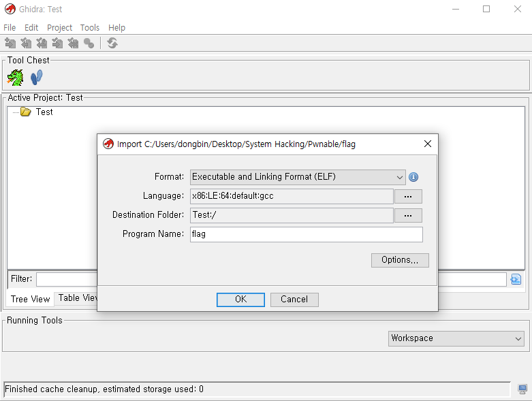The height and width of the screenshot is (401, 532).
Task: Open the Project menu
Action: tap(60, 27)
